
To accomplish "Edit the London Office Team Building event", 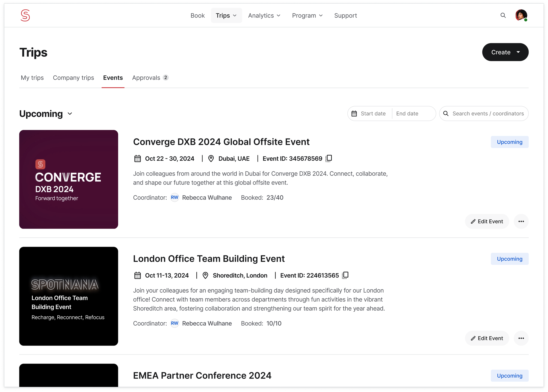I will click(487, 338).
